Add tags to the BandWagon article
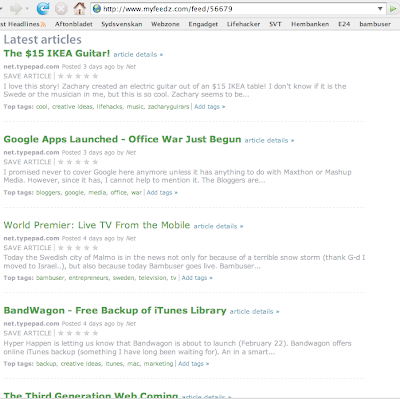Image resolution: width=400 pixels, height=399 pixels. pyautogui.click(x=193, y=364)
